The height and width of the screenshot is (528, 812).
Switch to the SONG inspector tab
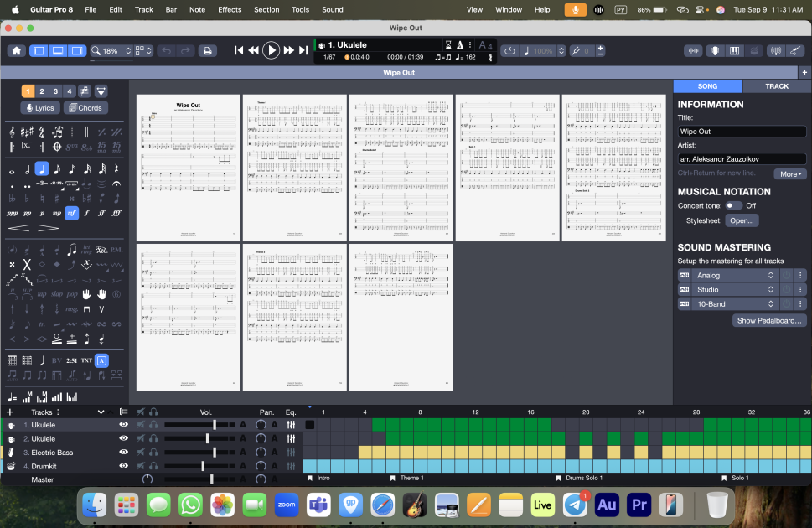point(707,86)
